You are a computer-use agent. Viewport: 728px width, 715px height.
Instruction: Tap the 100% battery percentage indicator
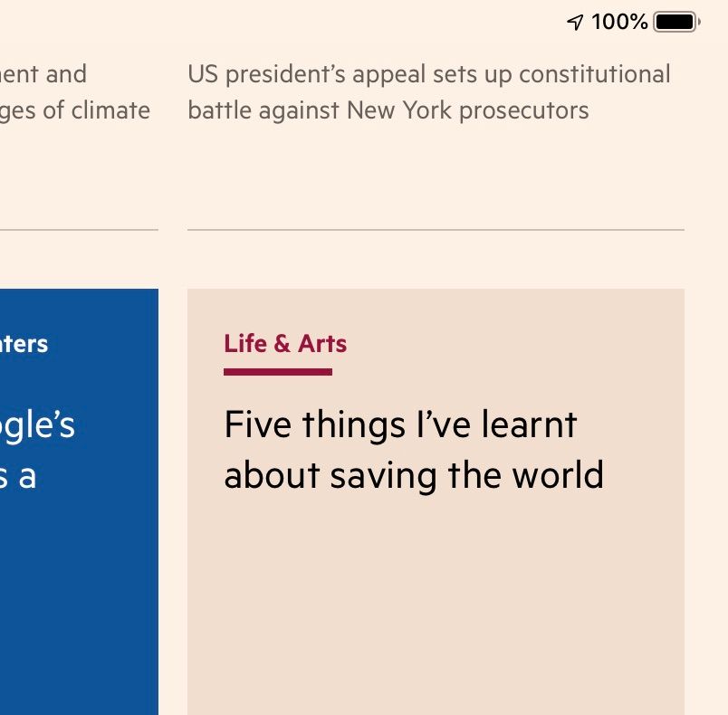point(619,22)
